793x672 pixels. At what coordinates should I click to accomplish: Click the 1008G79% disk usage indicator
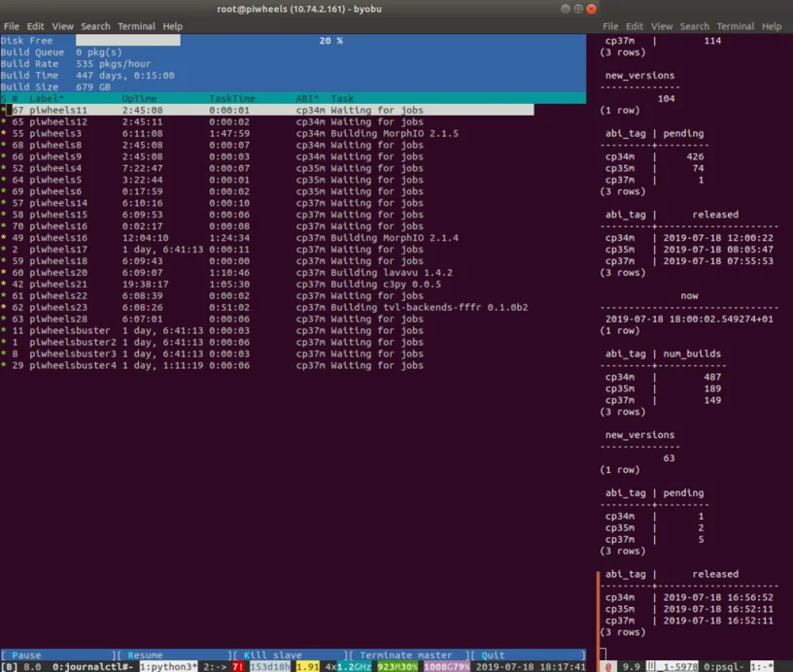(x=447, y=666)
